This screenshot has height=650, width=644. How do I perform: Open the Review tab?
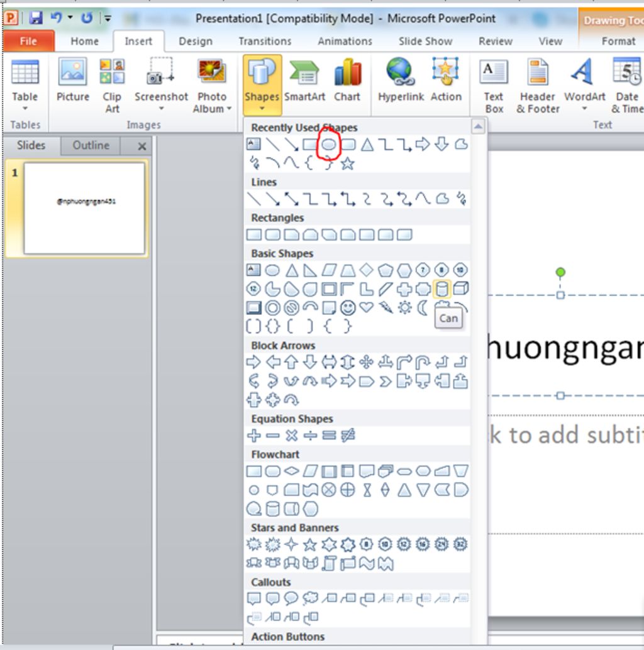click(495, 41)
